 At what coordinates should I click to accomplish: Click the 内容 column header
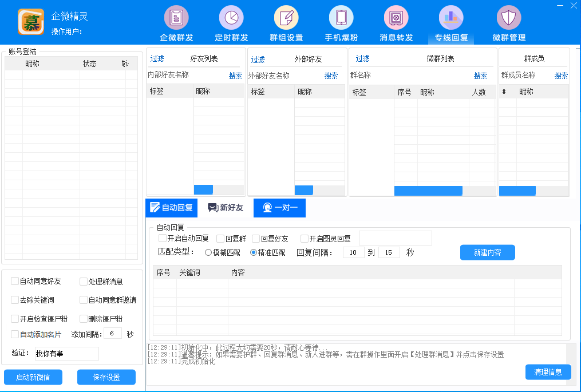pos(238,273)
